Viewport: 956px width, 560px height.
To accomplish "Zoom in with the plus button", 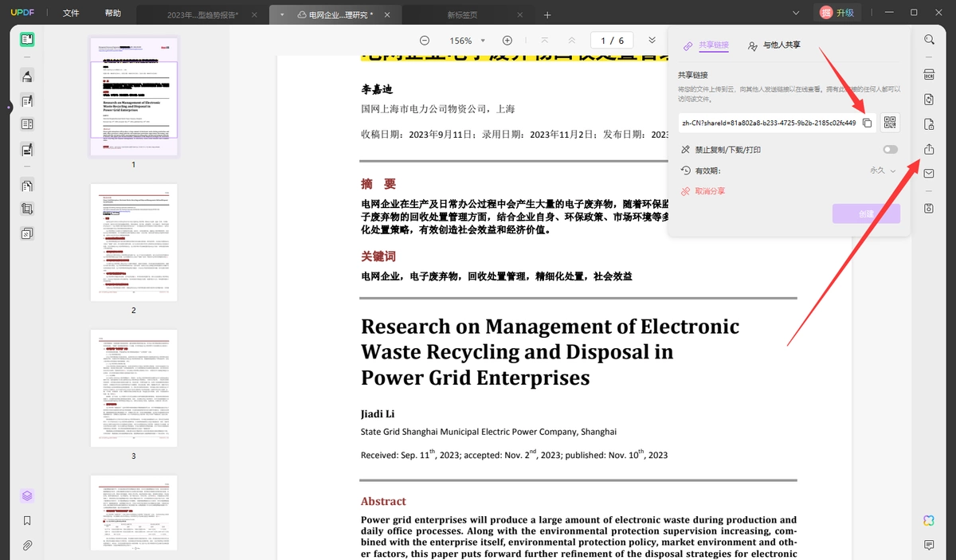I will (507, 41).
